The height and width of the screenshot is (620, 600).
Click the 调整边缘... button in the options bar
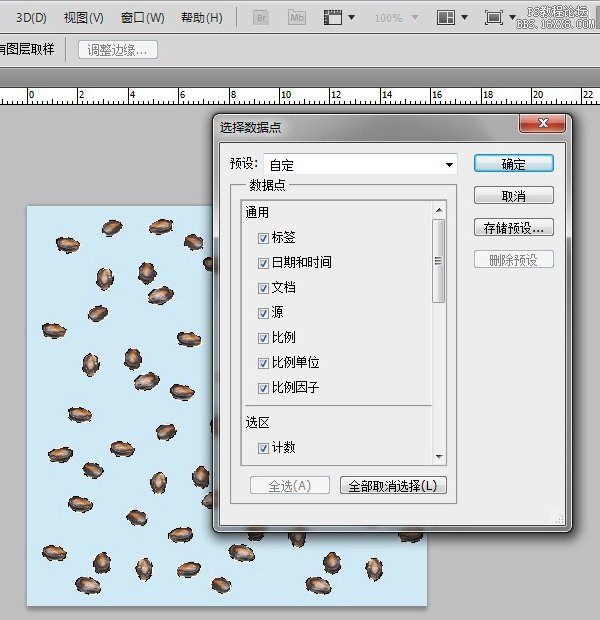118,50
